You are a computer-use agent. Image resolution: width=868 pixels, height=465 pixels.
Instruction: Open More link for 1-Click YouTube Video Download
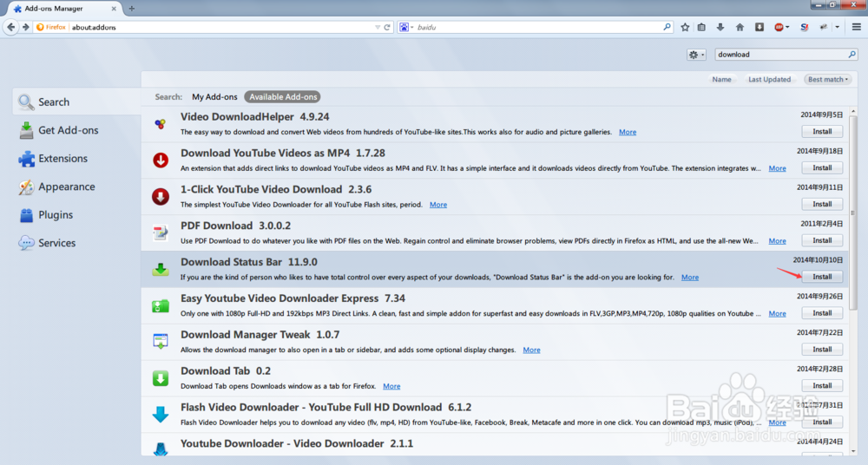click(x=437, y=204)
